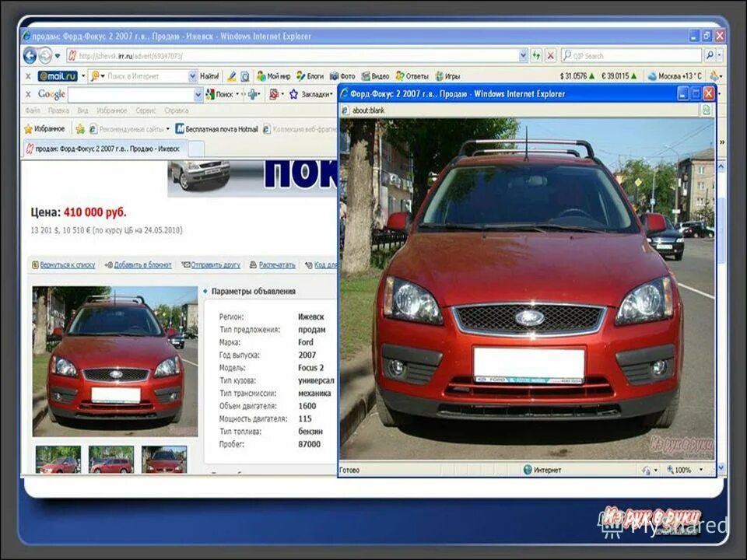Open 'Игры' in mail.ru toolbar

[448, 76]
